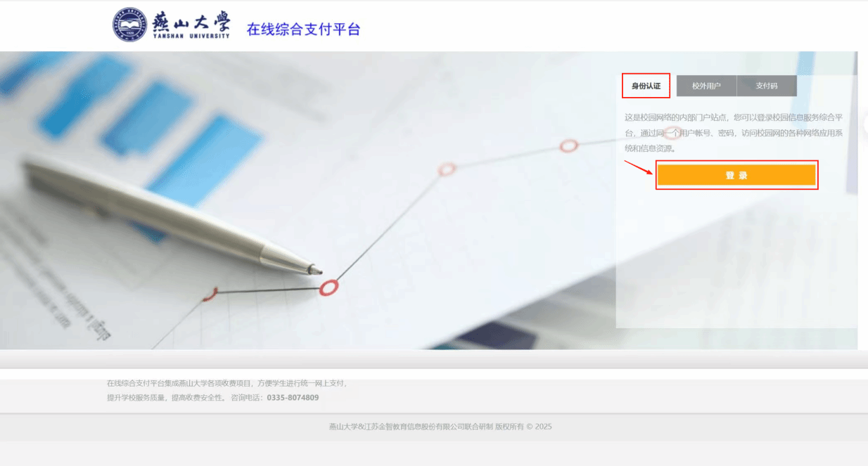Click the large red circle near pen tip

pyautogui.click(x=328, y=287)
